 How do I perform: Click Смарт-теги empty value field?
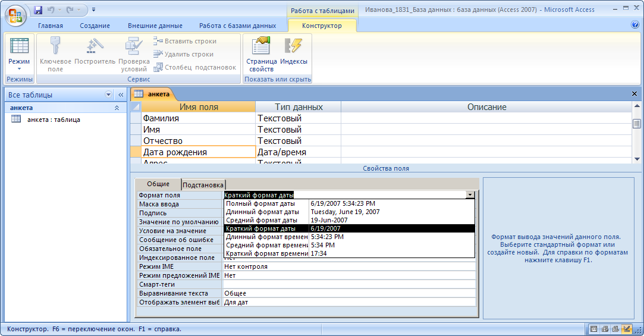348,284
